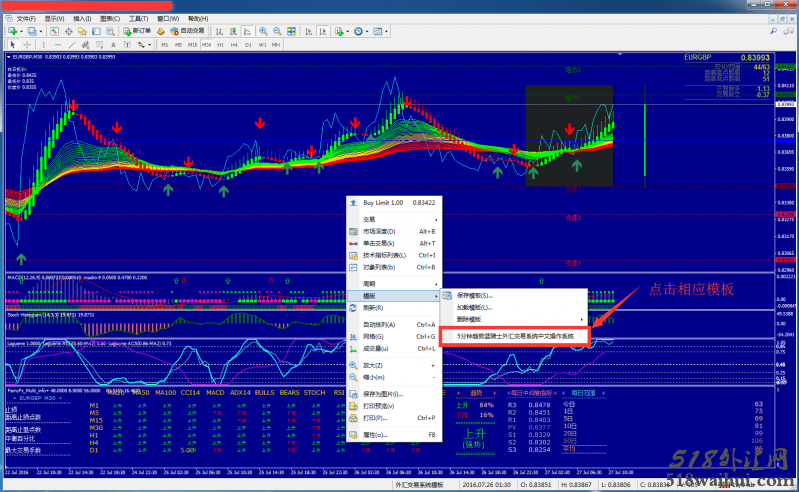The width and height of the screenshot is (799, 492).
Task: Click the zoom in magnifier toolbar icon
Action: (263, 31)
